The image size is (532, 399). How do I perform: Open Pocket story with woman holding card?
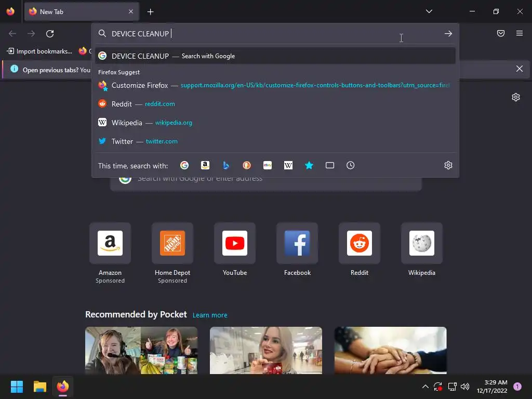click(266, 351)
